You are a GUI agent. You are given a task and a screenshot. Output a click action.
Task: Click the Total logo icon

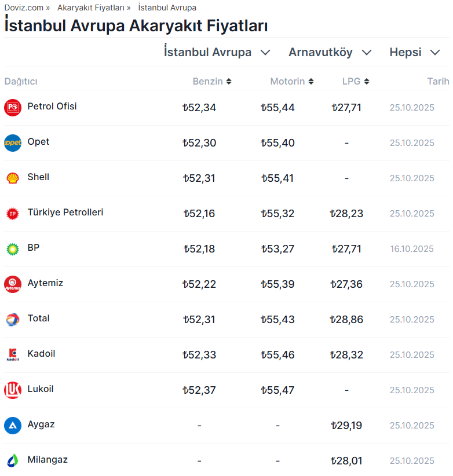[13, 320]
